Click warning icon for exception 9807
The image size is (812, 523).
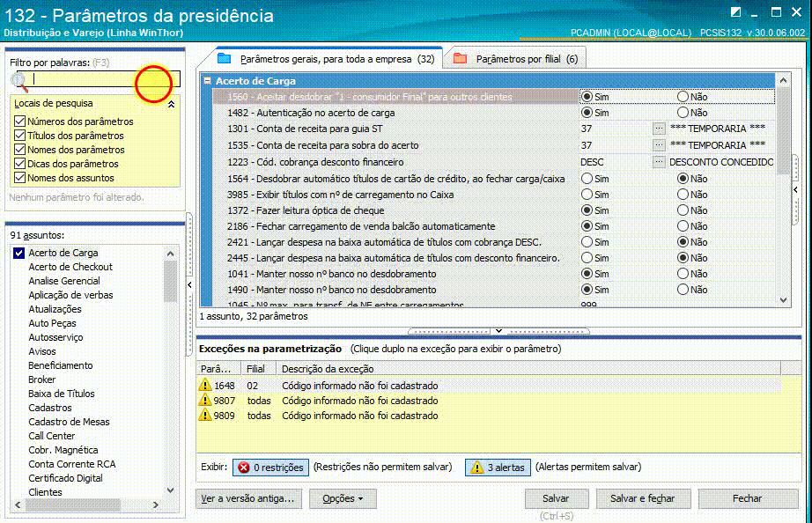(x=205, y=401)
